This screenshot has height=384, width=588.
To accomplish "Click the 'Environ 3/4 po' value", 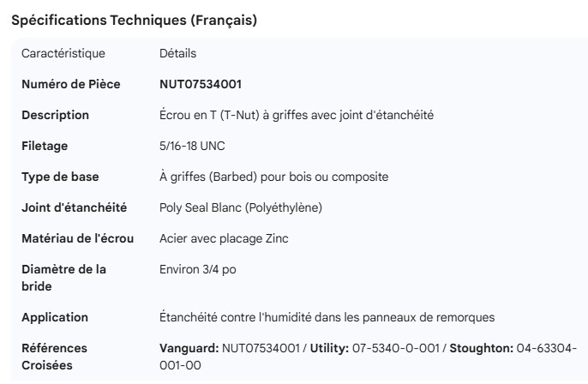I will (x=198, y=269).
